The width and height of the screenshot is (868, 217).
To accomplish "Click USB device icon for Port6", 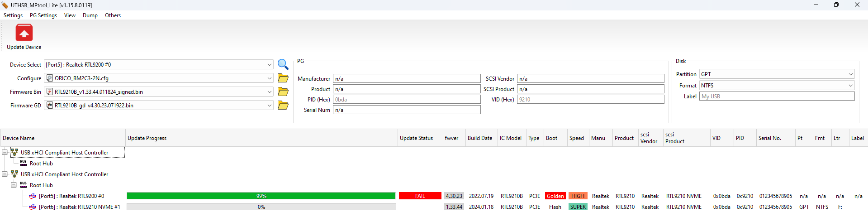I will click(33, 207).
